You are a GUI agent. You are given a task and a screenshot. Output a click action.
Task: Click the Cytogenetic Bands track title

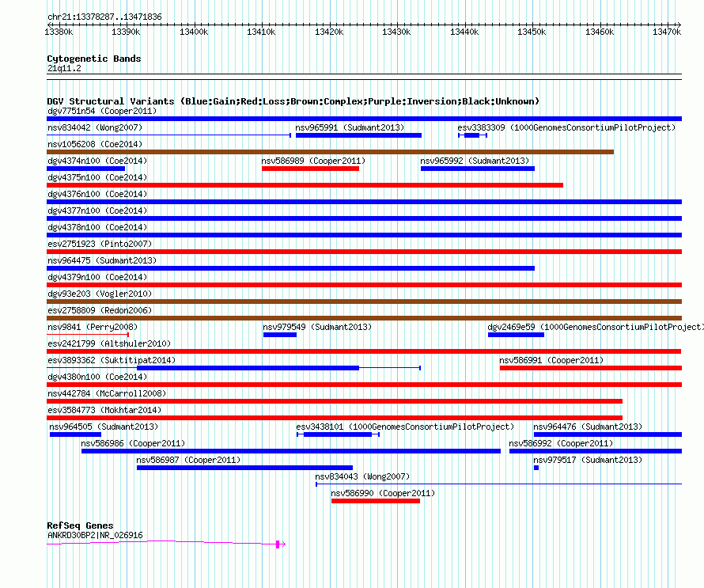pos(94,59)
